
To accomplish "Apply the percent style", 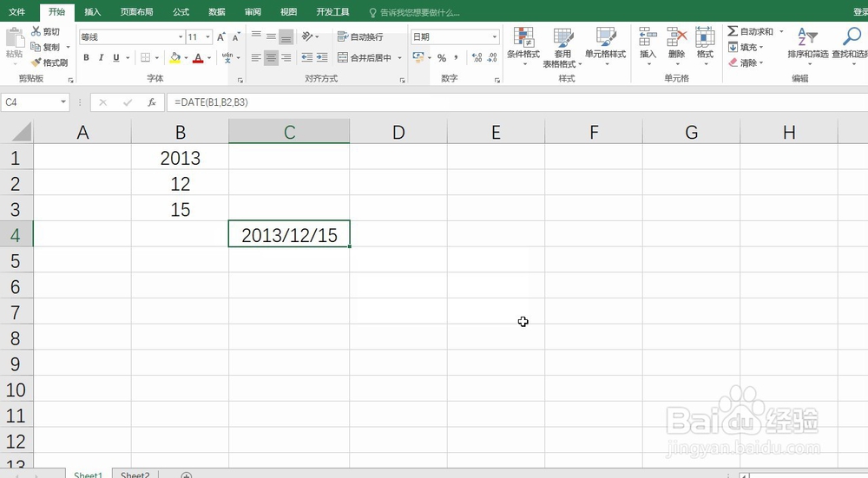I will [x=441, y=57].
